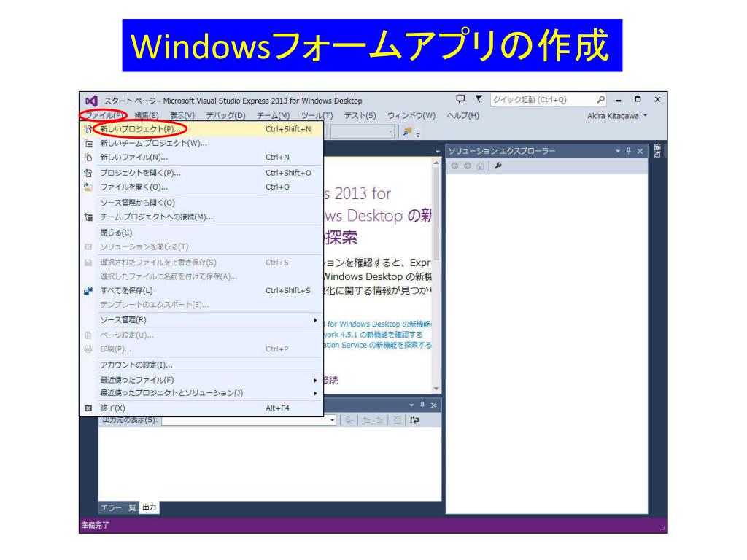Open Akira Kitagawa account dropdown
Screen dimensions: 747x560
pyautogui.click(x=617, y=116)
